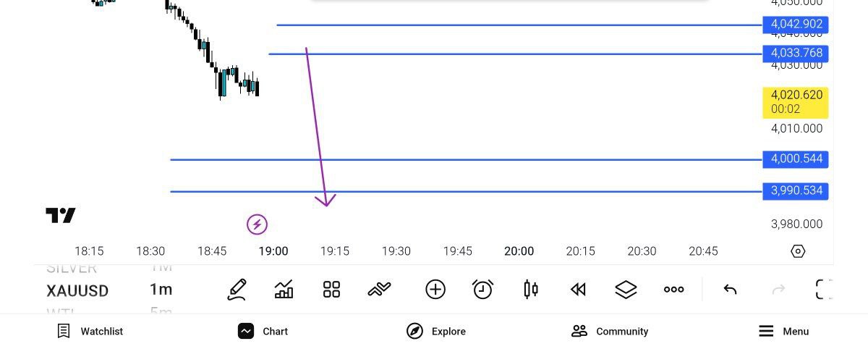Switch to the Explore tab

436,332
